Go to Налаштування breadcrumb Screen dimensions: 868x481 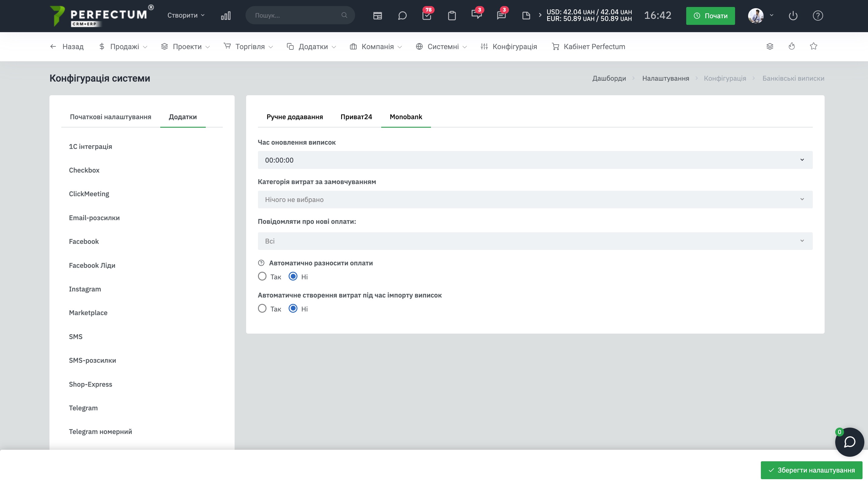[x=666, y=78]
